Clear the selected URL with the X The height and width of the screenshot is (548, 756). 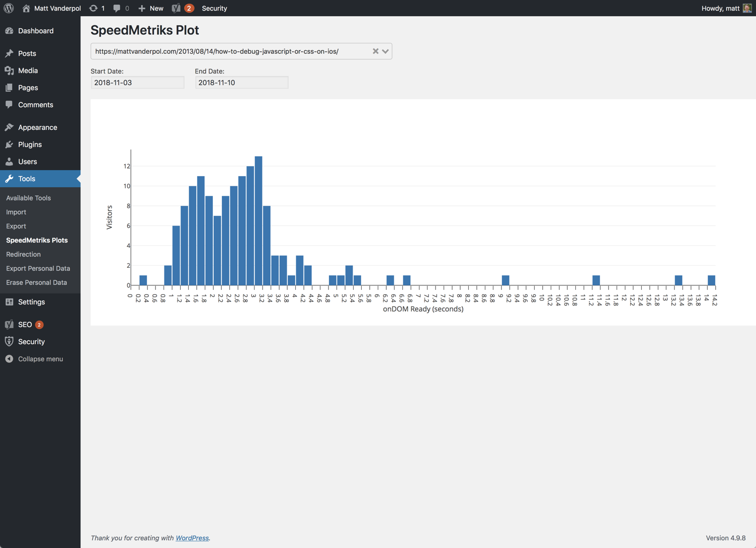click(375, 51)
